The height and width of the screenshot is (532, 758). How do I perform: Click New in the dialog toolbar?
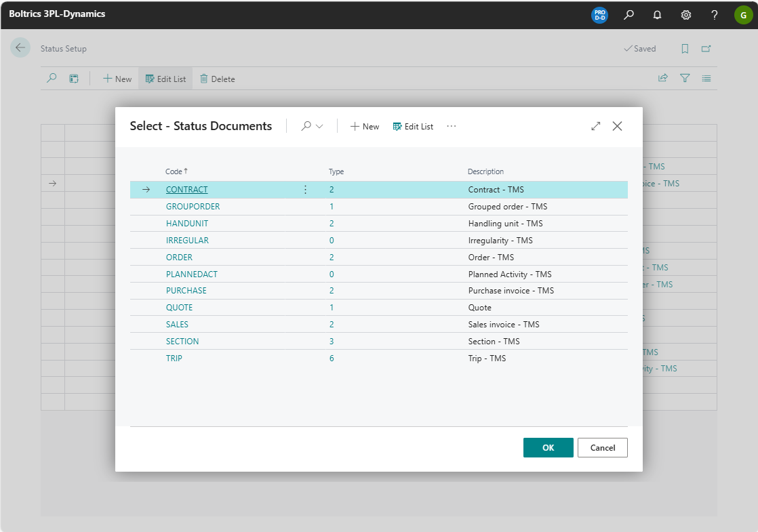click(364, 126)
